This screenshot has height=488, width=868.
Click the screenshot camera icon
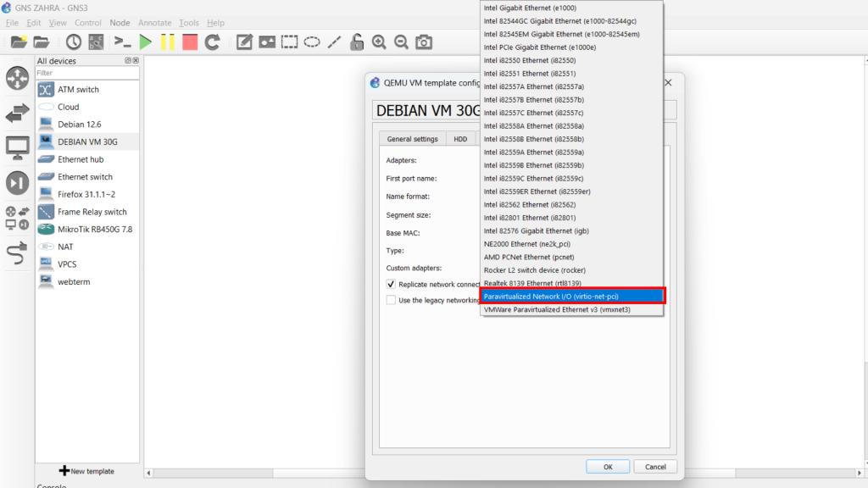(424, 42)
